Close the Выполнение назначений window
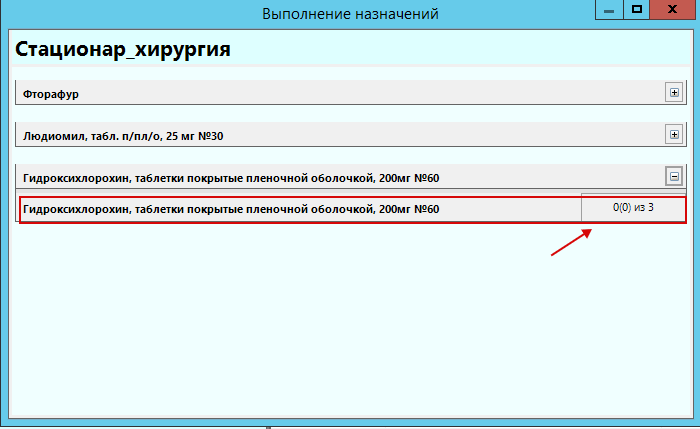The height and width of the screenshot is (429, 700). coord(672,9)
